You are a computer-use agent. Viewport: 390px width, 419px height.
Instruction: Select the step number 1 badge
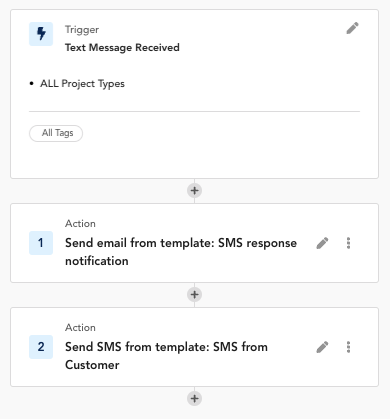coord(41,243)
